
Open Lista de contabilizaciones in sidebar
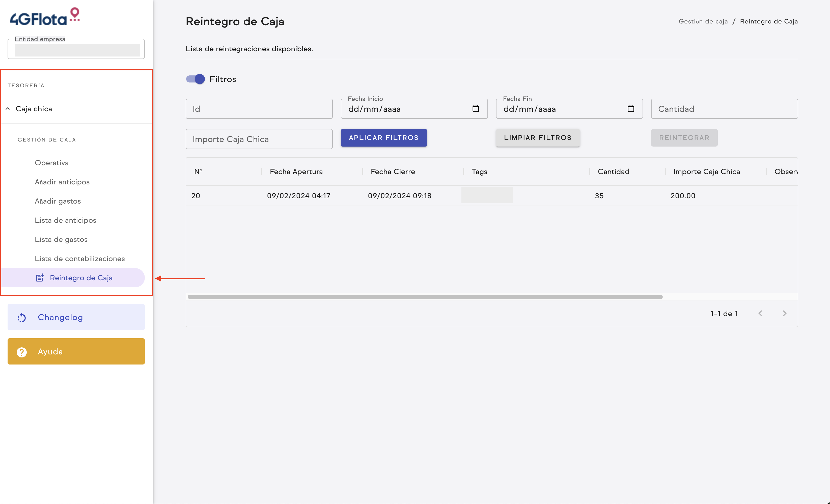click(x=79, y=258)
